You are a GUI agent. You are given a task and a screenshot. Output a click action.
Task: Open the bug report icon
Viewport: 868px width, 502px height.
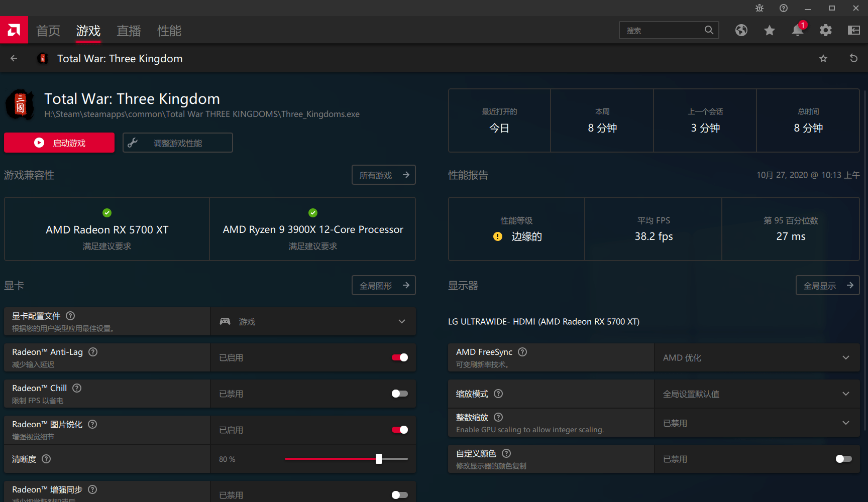click(759, 8)
